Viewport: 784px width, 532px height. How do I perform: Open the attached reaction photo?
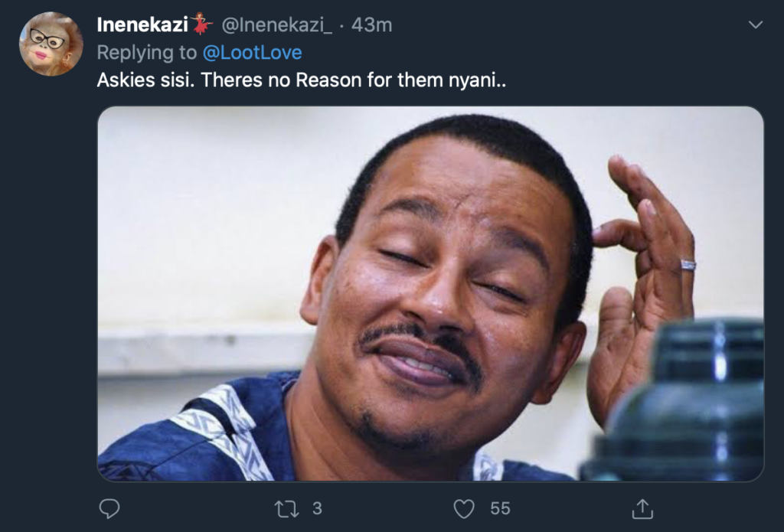click(x=430, y=293)
